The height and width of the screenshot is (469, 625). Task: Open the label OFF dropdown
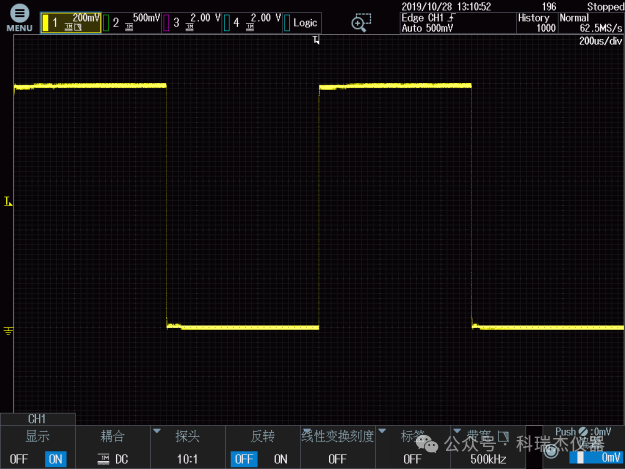pyautogui.click(x=413, y=447)
